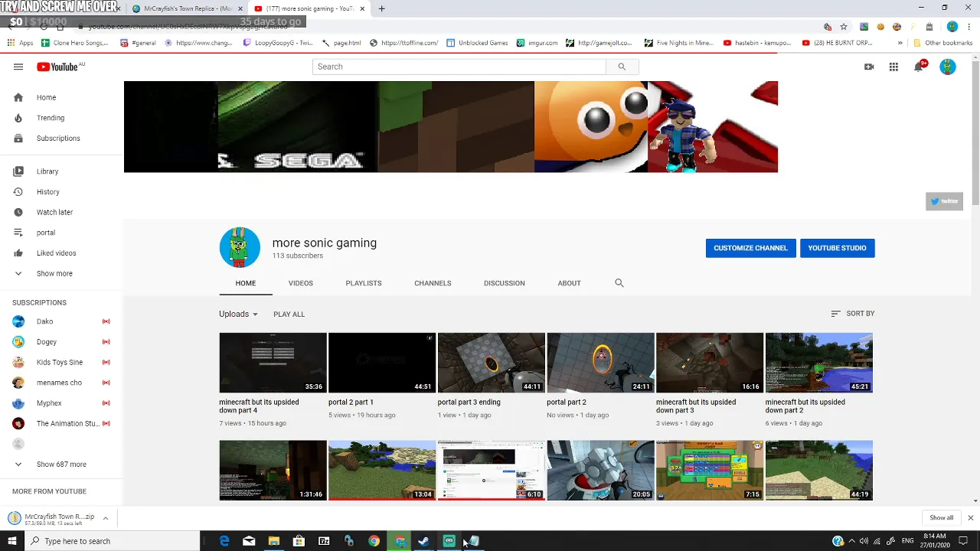980x551 pixels.
Task: Switch to the Playlists tab
Action: click(x=364, y=283)
